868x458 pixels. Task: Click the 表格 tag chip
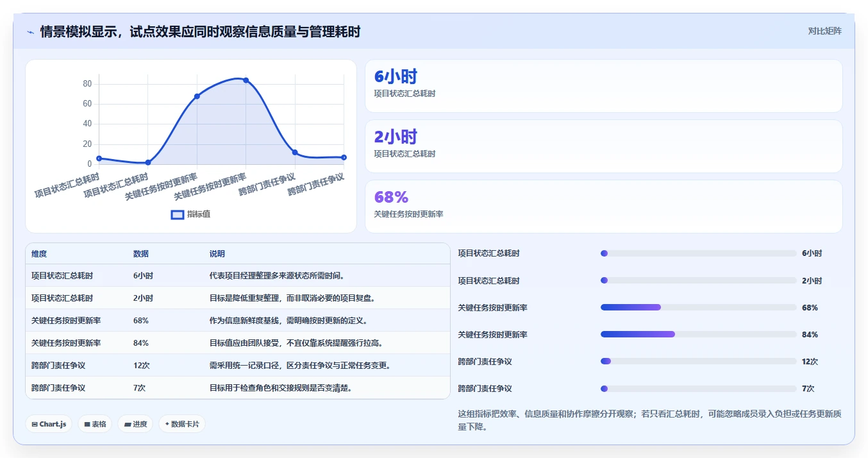95,424
